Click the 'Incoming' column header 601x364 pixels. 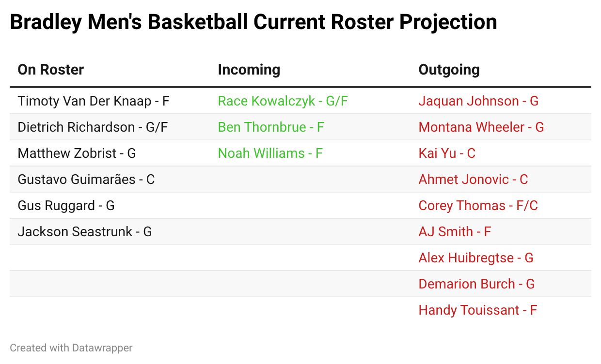pyautogui.click(x=249, y=70)
